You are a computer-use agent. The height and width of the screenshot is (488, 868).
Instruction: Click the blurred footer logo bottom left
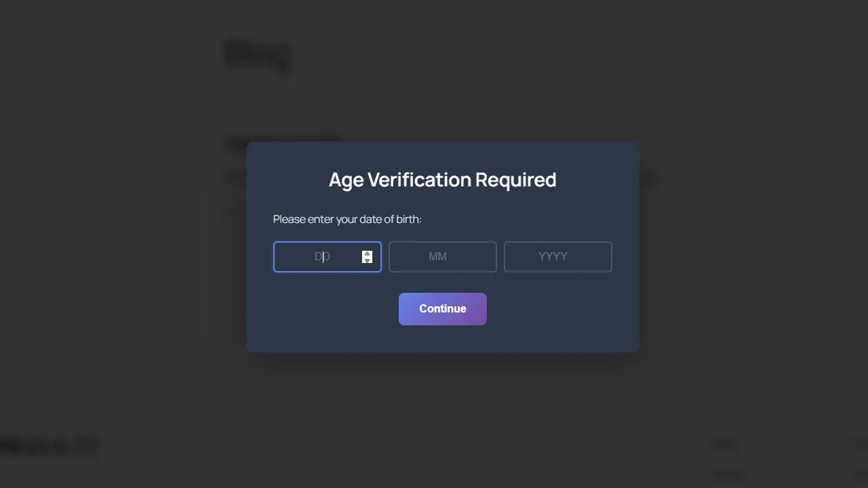[x=49, y=446]
